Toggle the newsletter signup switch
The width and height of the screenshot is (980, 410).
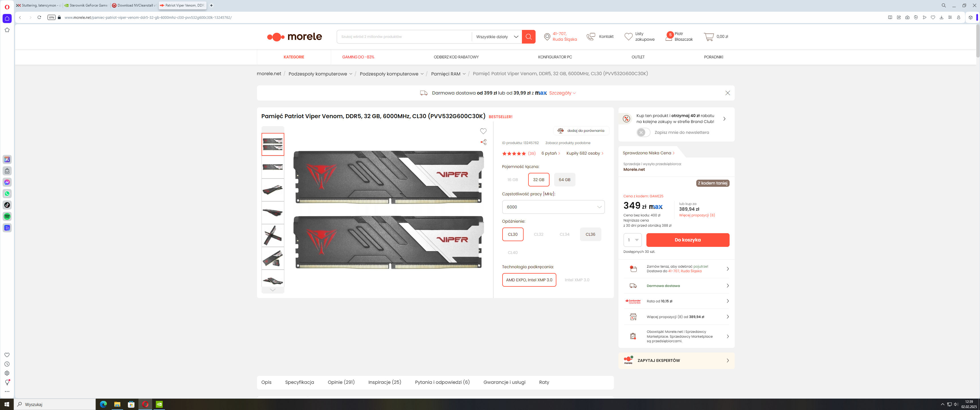pyautogui.click(x=643, y=132)
